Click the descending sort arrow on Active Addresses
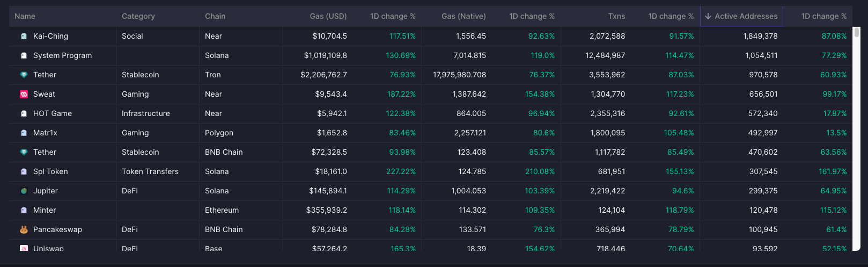The width and height of the screenshot is (868, 267). click(708, 16)
